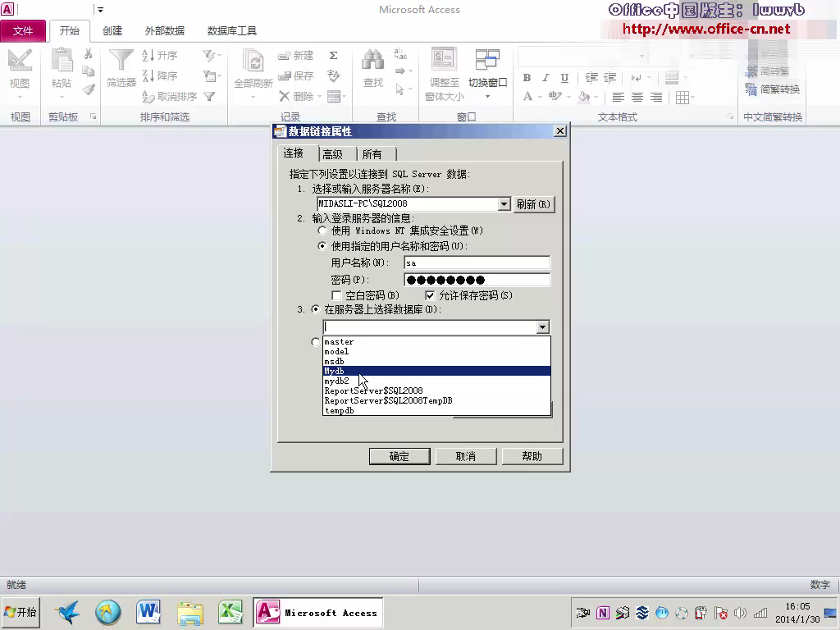Open Microsoft Word from taskbar
Screen dimensions: 840x630
point(148,612)
